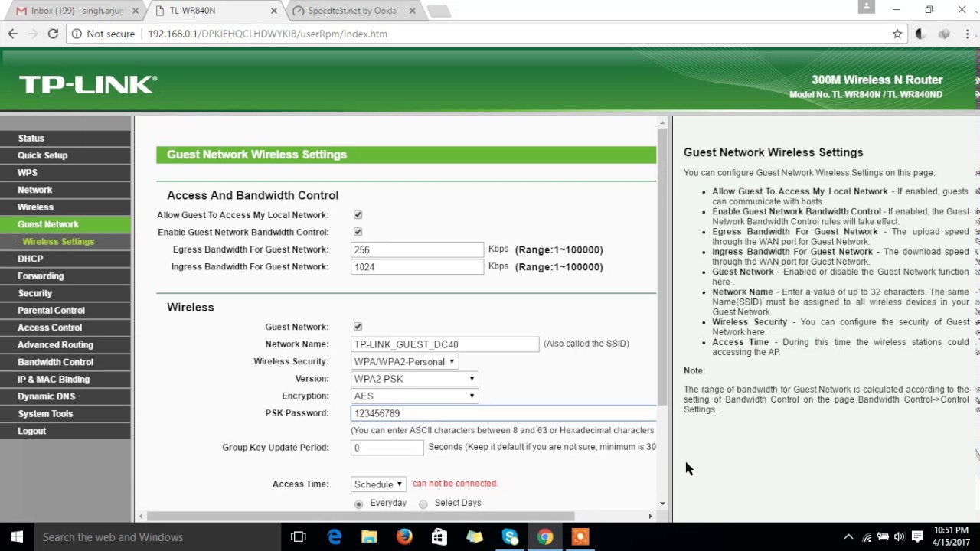Go to Bandwidth Control page

click(66, 362)
